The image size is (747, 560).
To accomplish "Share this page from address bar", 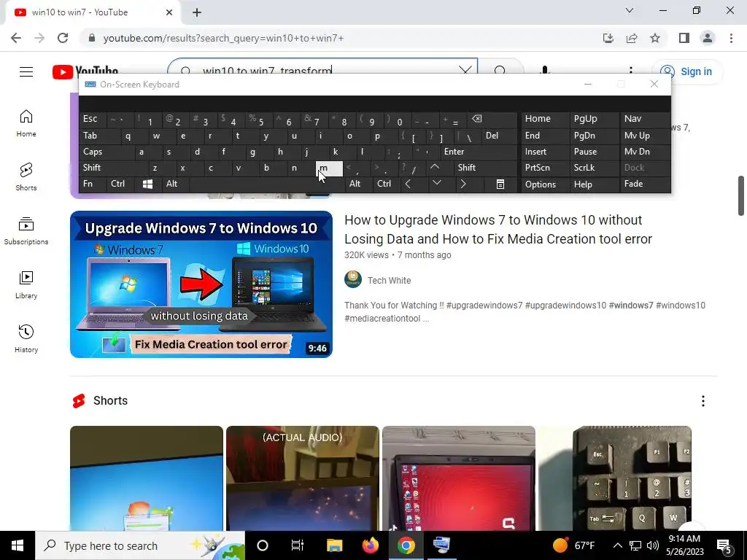I will click(x=632, y=38).
